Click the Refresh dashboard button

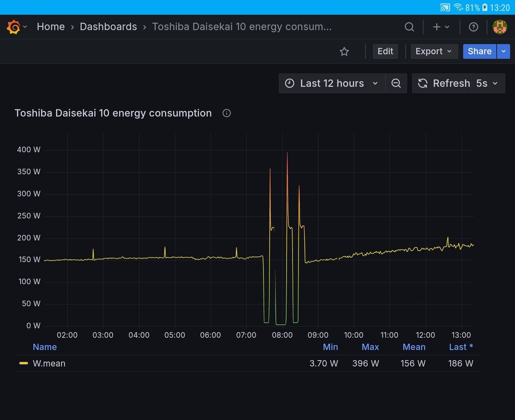[x=442, y=83]
